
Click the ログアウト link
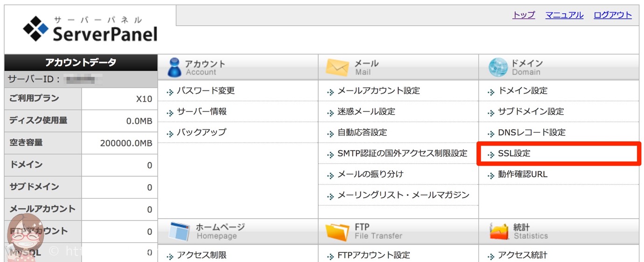(x=613, y=15)
